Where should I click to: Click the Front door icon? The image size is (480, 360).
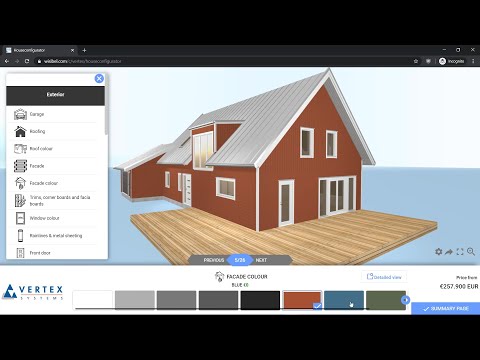[20, 253]
